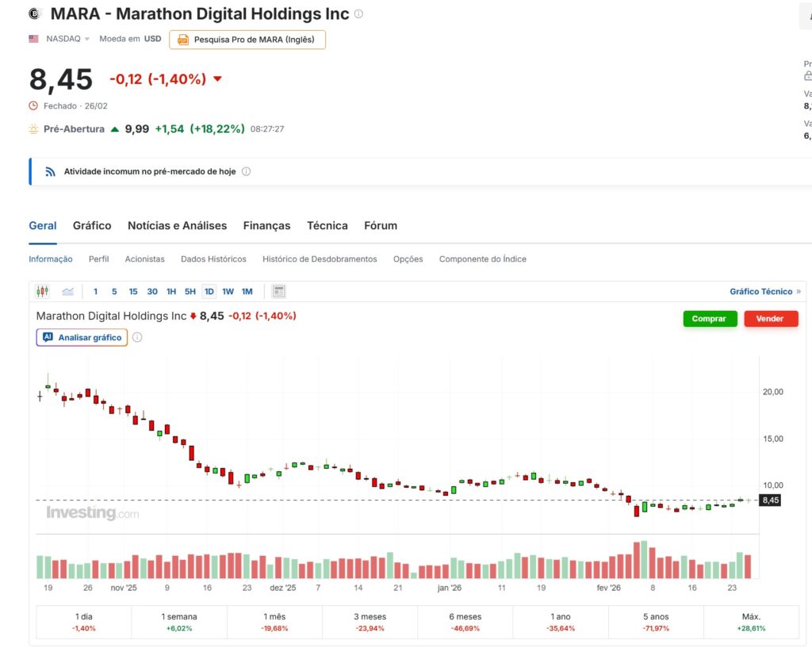Select area chart type icon
The width and height of the screenshot is (812, 652).
(68, 292)
